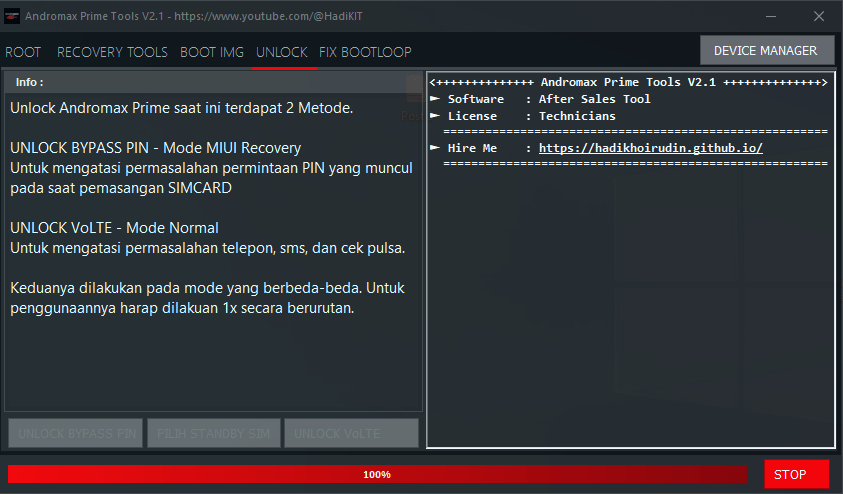Stop the running process with STOP
Image resolution: width=843 pixels, height=494 pixels.
796,474
